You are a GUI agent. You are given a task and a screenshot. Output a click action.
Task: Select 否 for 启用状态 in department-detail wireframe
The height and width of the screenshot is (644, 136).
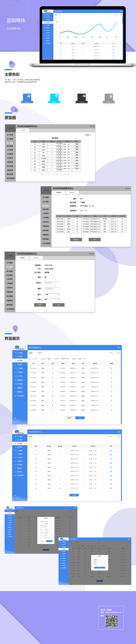(x=85, y=211)
